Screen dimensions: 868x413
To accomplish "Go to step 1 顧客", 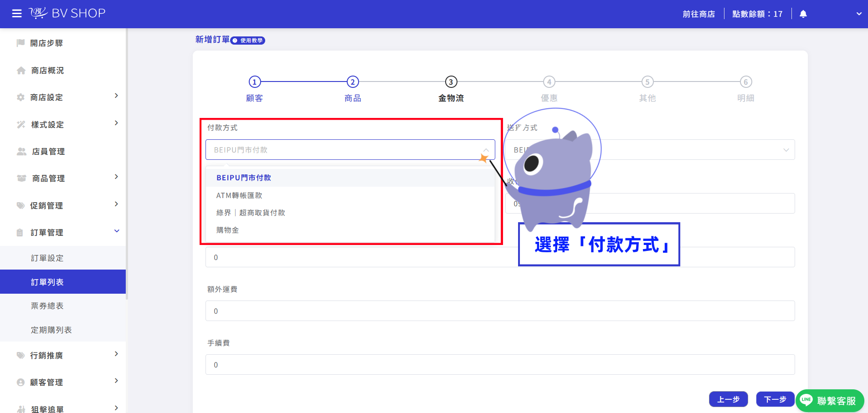I will pos(255,89).
